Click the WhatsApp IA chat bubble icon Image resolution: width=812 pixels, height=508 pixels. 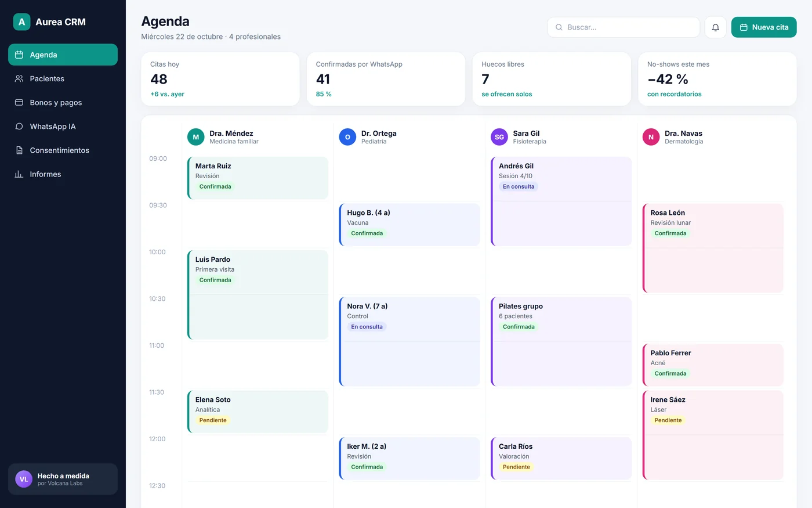[x=19, y=126]
